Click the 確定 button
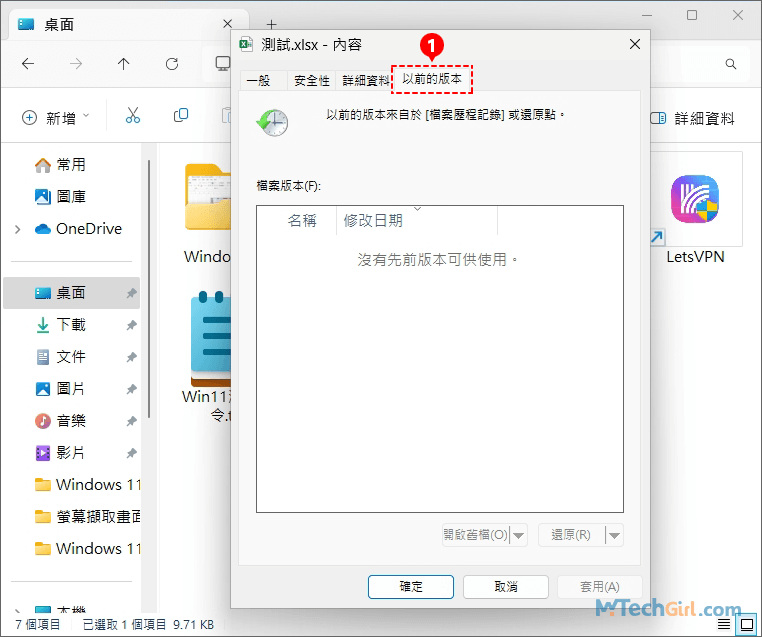Image resolution: width=762 pixels, height=637 pixels. pyautogui.click(x=411, y=587)
